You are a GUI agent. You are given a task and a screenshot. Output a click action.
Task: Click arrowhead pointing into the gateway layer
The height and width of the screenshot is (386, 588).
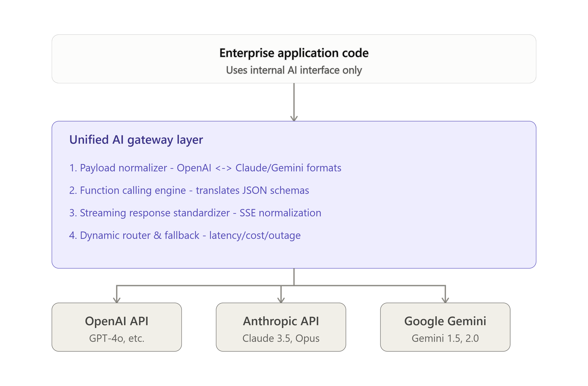pyautogui.click(x=294, y=118)
